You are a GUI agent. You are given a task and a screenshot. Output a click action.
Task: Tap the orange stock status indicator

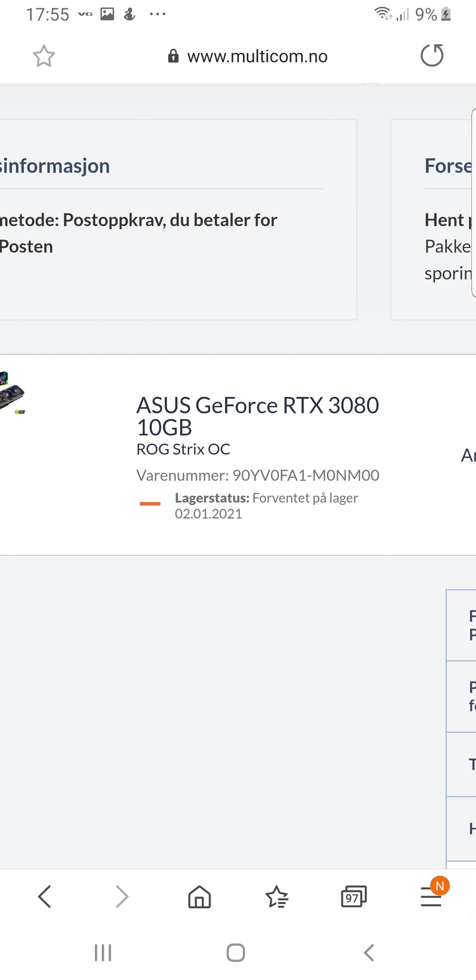pyautogui.click(x=150, y=504)
